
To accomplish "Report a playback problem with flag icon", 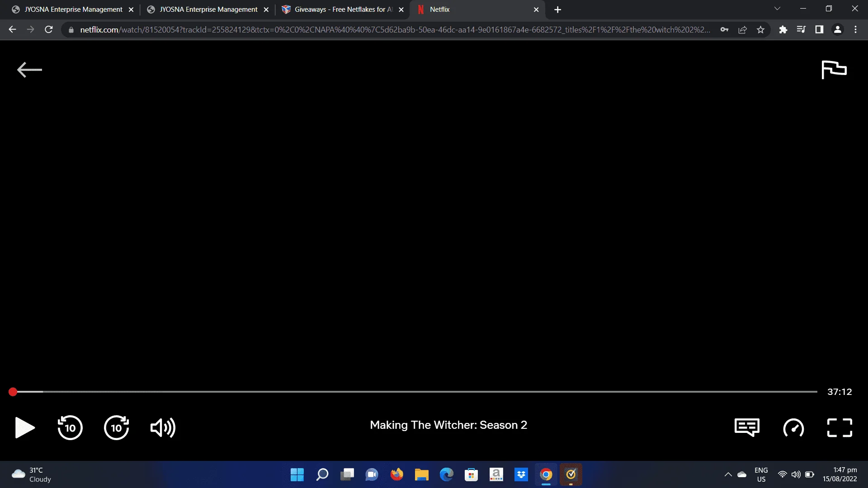I will pos(834,70).
